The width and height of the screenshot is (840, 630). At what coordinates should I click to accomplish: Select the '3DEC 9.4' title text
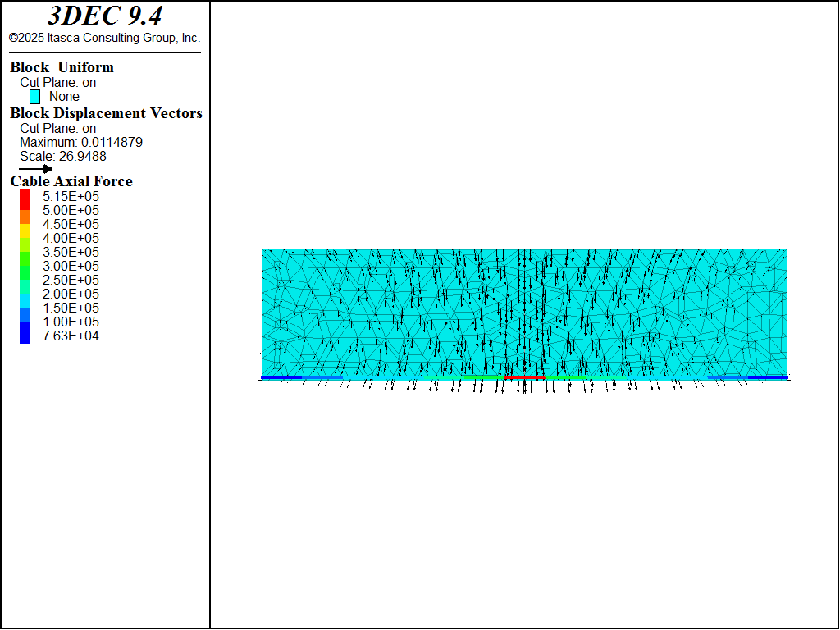pyautogui.click(x=105, y=16)
